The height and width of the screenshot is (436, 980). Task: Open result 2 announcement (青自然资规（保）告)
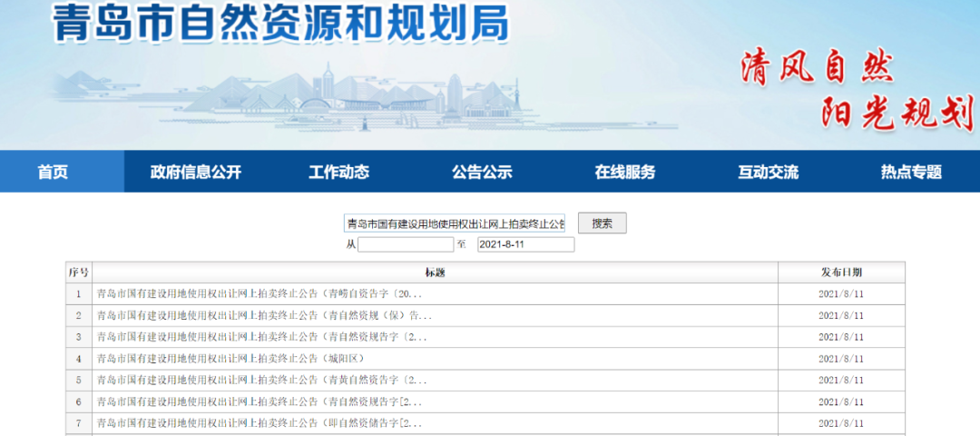[264, 316]
